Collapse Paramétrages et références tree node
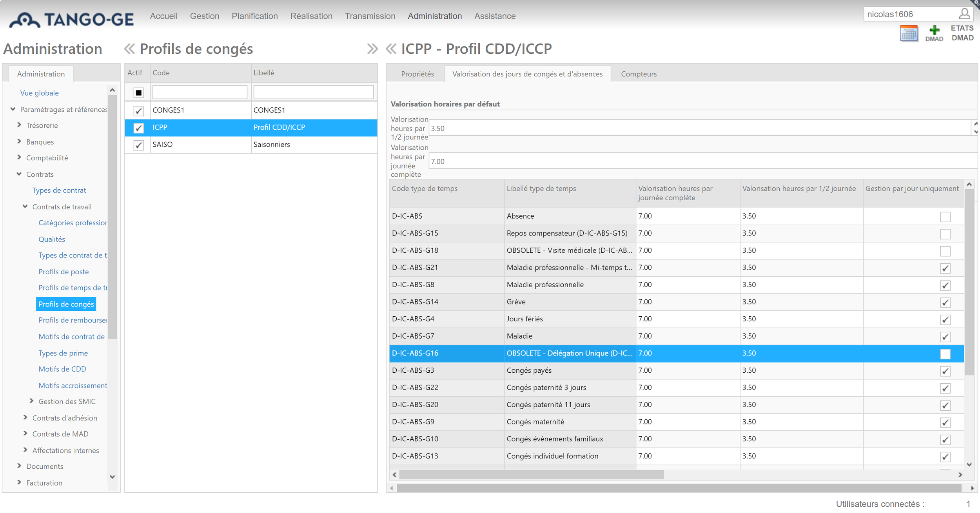The height and width of the screenshot is (513, 980). (13, 109)
